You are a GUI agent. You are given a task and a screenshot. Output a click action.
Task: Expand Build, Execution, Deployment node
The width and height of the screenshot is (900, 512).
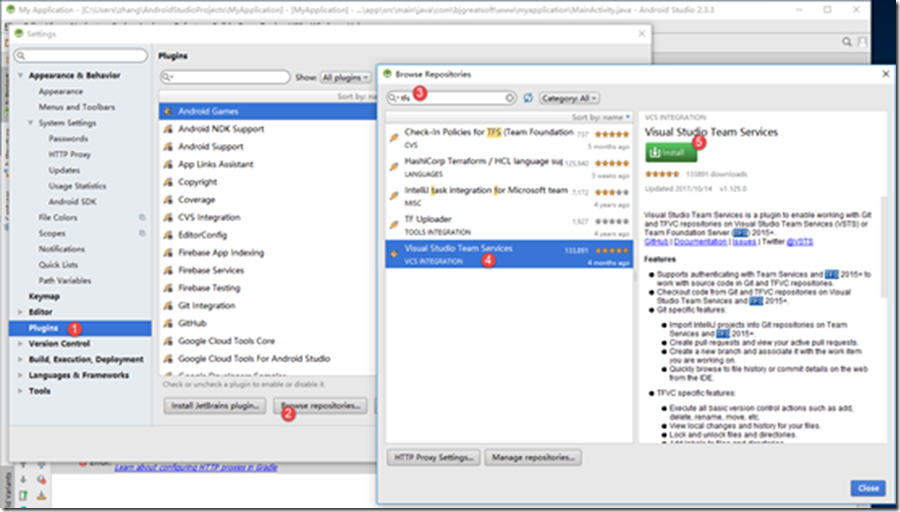click(21, 359)
